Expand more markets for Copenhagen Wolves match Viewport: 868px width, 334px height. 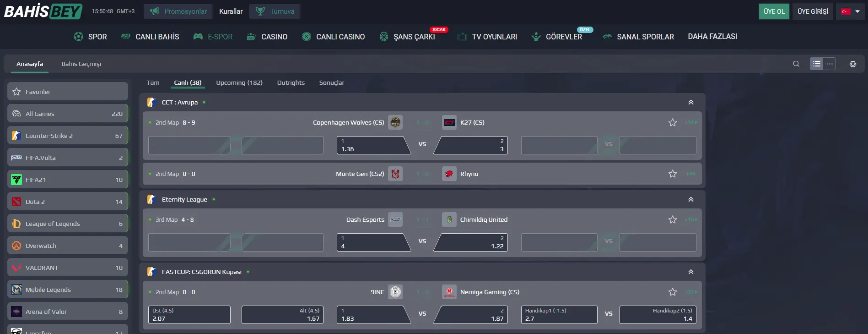coord(691,122)
